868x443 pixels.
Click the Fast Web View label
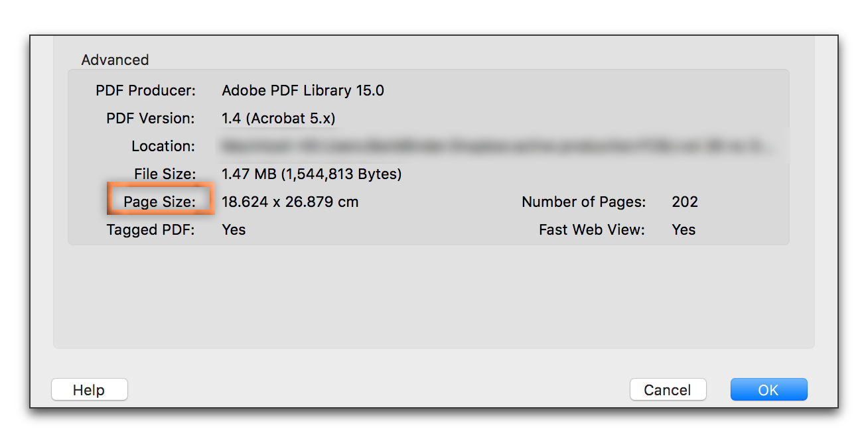coord(591,229)
